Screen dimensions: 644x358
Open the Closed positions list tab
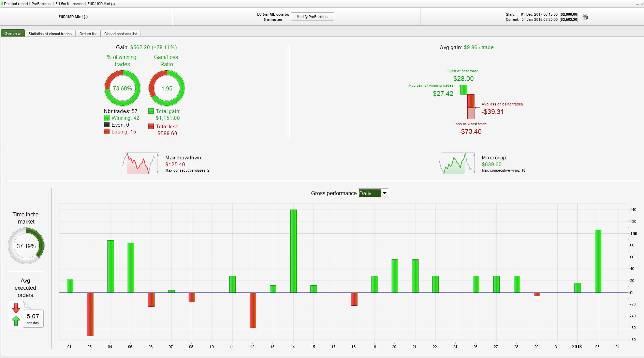coord(120,34)
